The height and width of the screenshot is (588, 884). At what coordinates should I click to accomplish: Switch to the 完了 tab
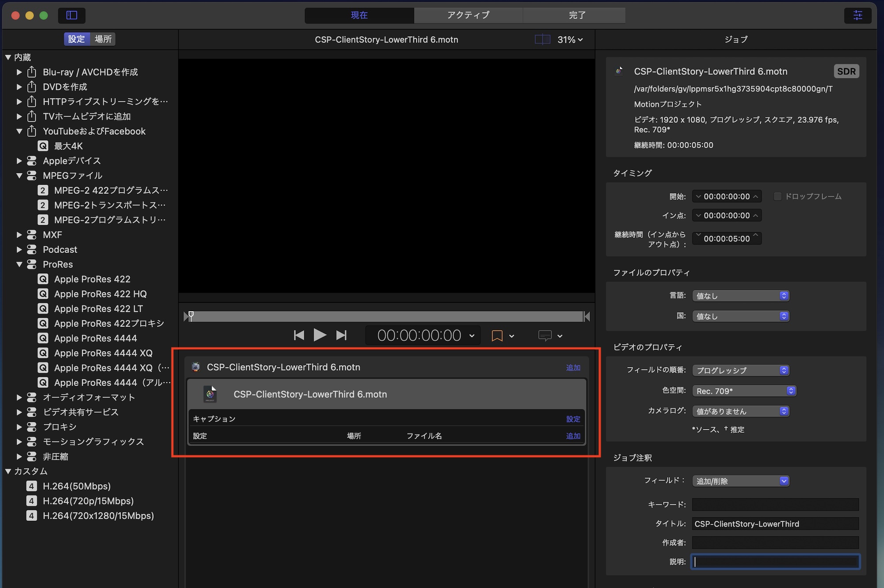point(577,15)
